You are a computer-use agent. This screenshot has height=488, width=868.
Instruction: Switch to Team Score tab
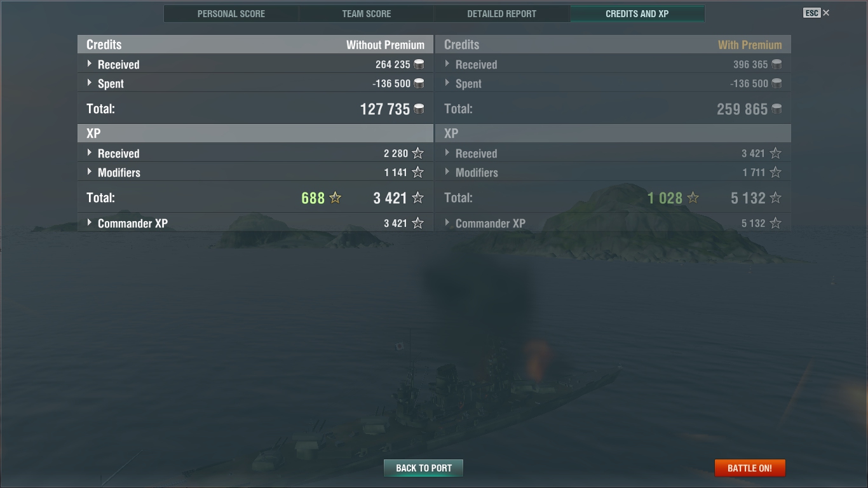pos(367,13)
